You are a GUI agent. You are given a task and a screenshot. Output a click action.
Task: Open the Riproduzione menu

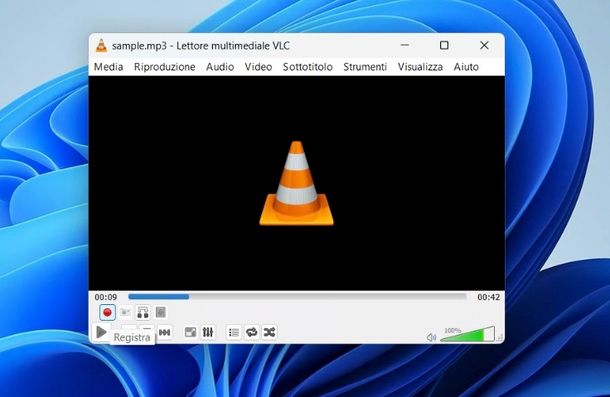tap(165, 67)
